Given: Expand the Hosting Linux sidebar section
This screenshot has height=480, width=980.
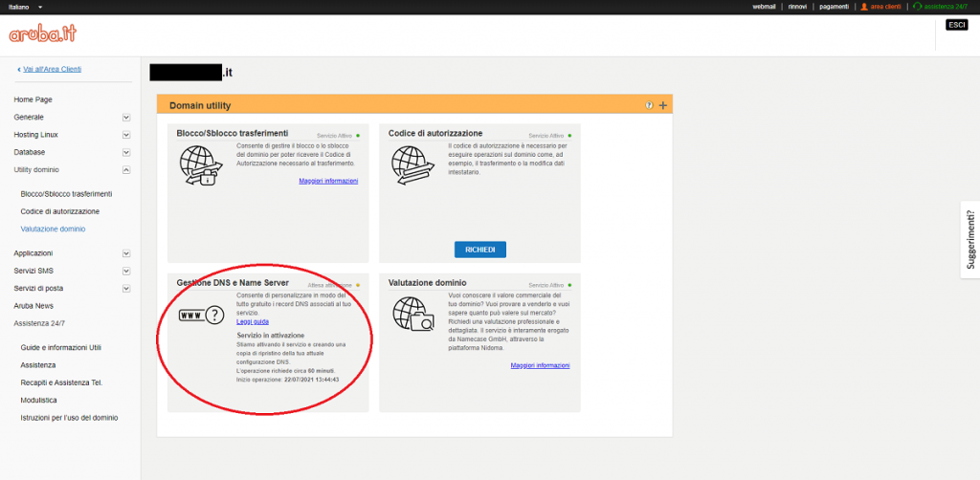Looking at the screenshot, I should [x=126, y=135].
